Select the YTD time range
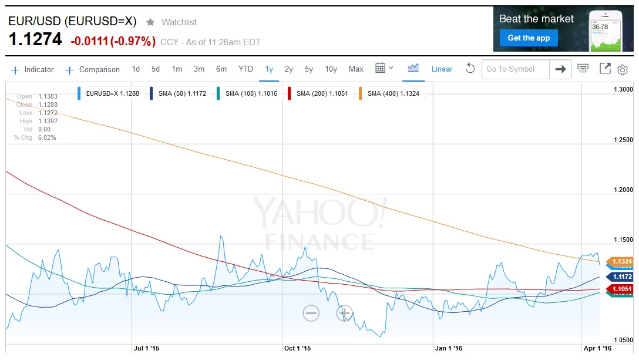The height and width of the screenshot is (364, 639). coord(245,69)
